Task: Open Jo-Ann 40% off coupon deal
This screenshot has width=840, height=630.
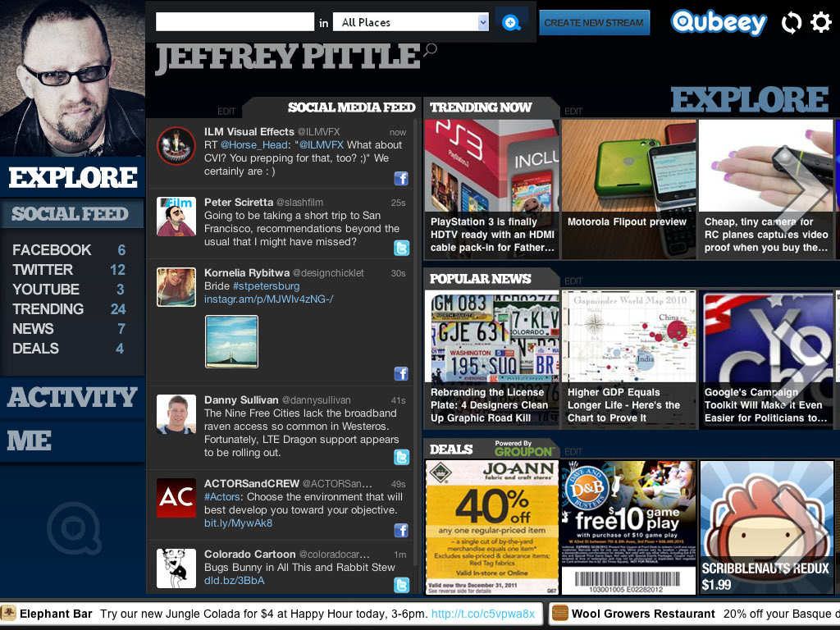Action: pos(491,527)
